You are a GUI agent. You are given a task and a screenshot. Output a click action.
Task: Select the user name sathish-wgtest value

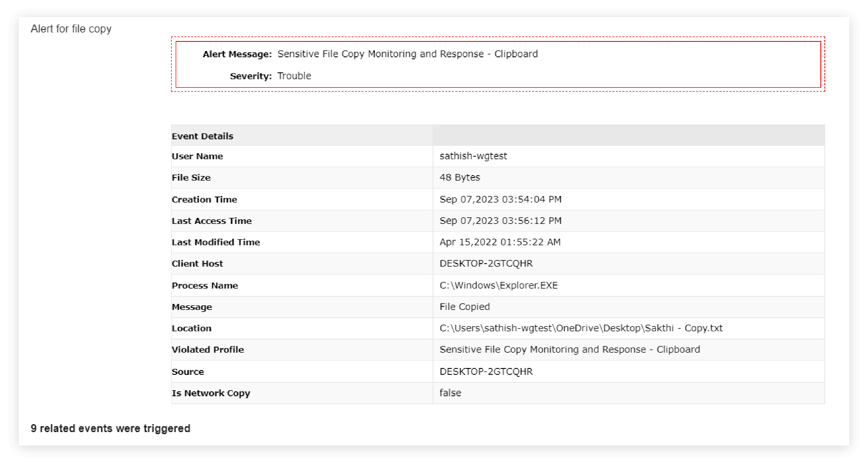pyautogui.click(x=473, y=156)
